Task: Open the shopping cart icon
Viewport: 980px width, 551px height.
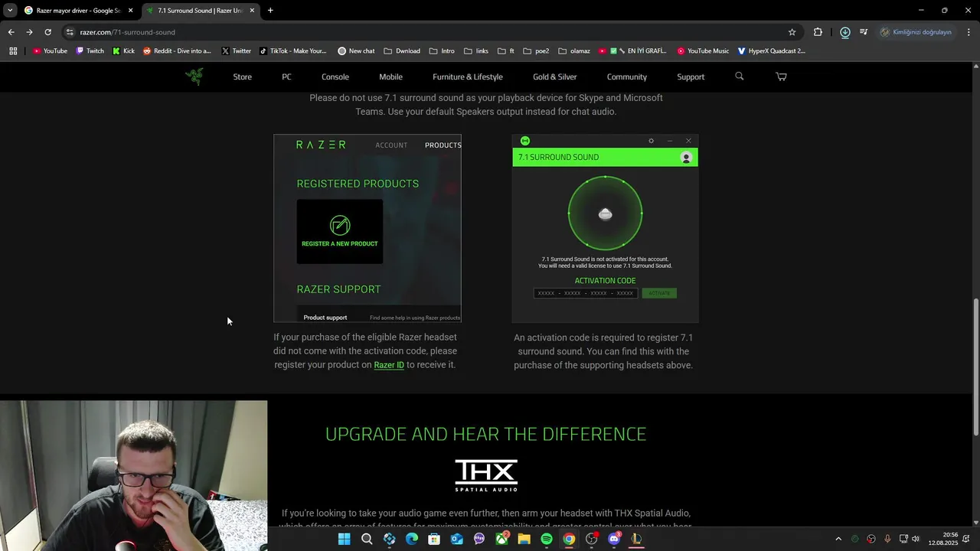Action: tap(781, 77)
